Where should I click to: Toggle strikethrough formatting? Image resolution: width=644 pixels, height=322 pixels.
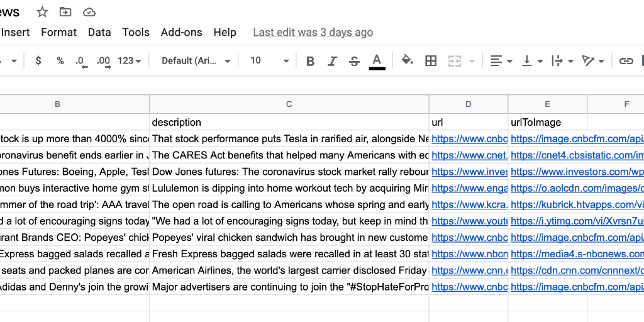[x=355, y=61]
